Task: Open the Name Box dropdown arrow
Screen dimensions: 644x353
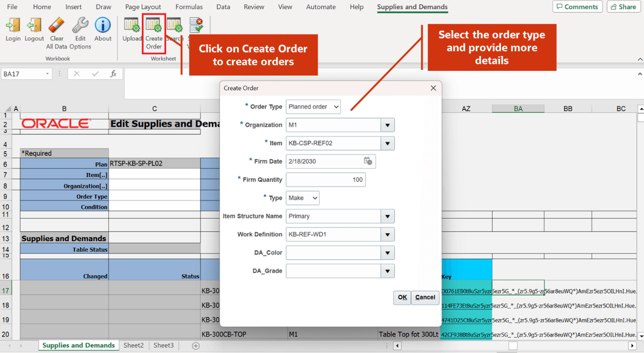Action: (x=47, y=74)
